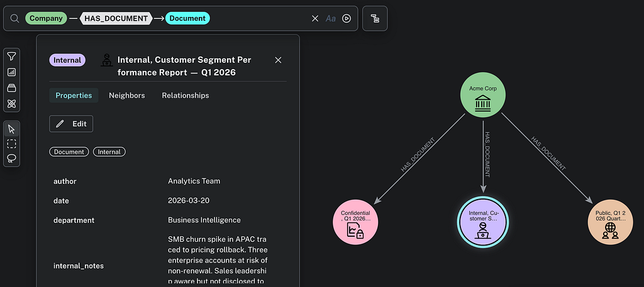The width and height of the screenshot is (644, 287).
Task: Open the filter funnel tool
Action: point(11,57)
